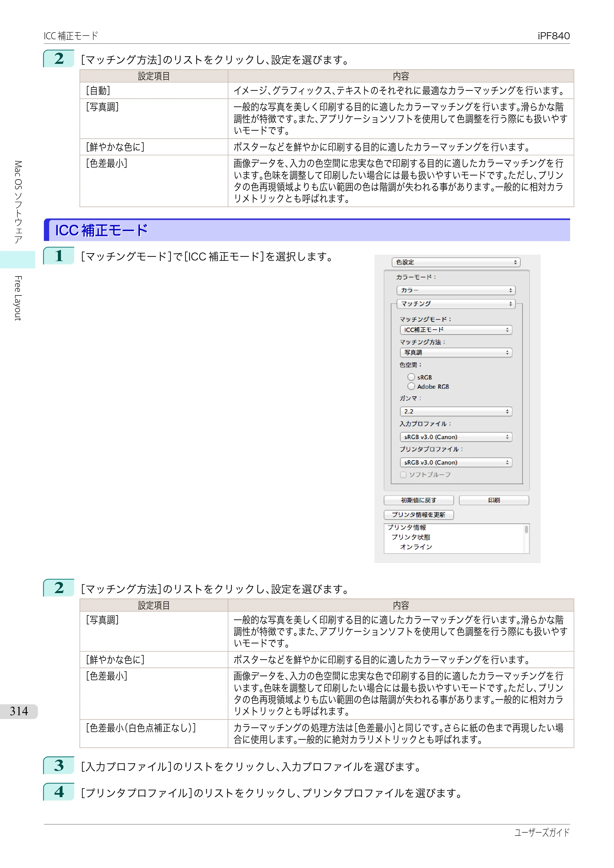Open the マッチング section dropdown
The image size is (614, 868).
[x=456, y=303]
